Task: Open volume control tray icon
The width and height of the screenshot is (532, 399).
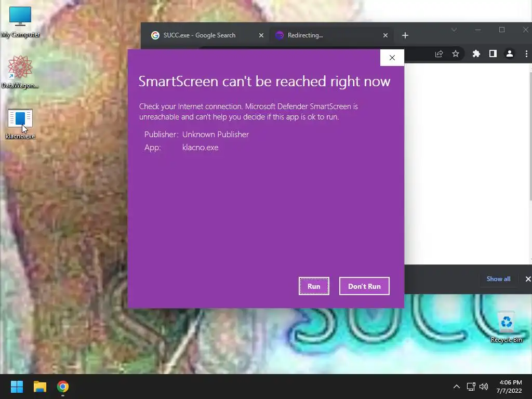Action: click(x=484, y=387)
